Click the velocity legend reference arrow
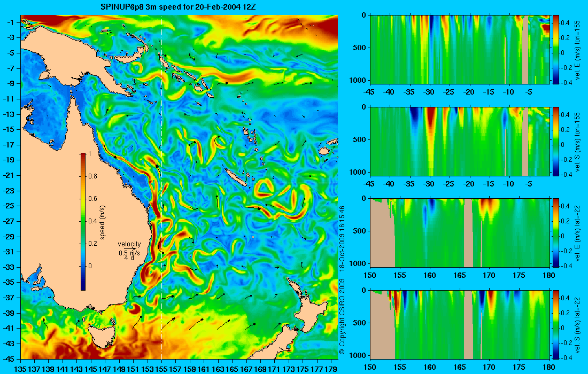588x374 pixels. tap(130, 248)
